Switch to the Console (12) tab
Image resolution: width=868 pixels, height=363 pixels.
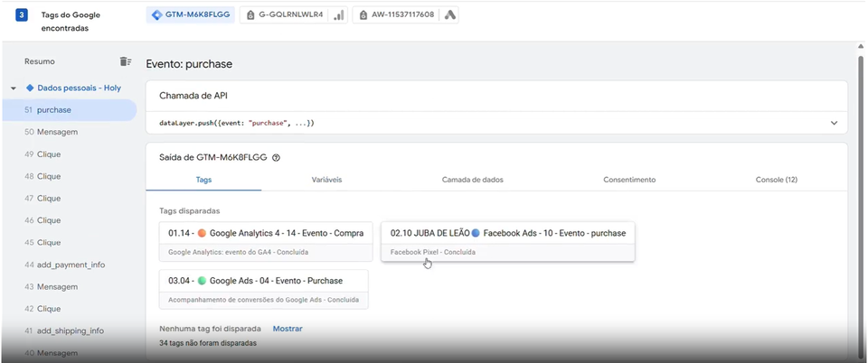[x=776, y=180]
